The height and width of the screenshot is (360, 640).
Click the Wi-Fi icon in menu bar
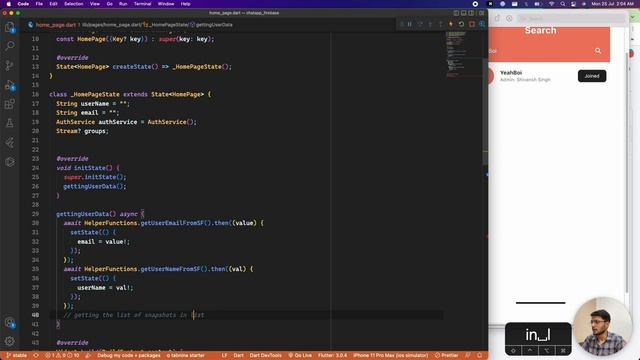point(552,4)
